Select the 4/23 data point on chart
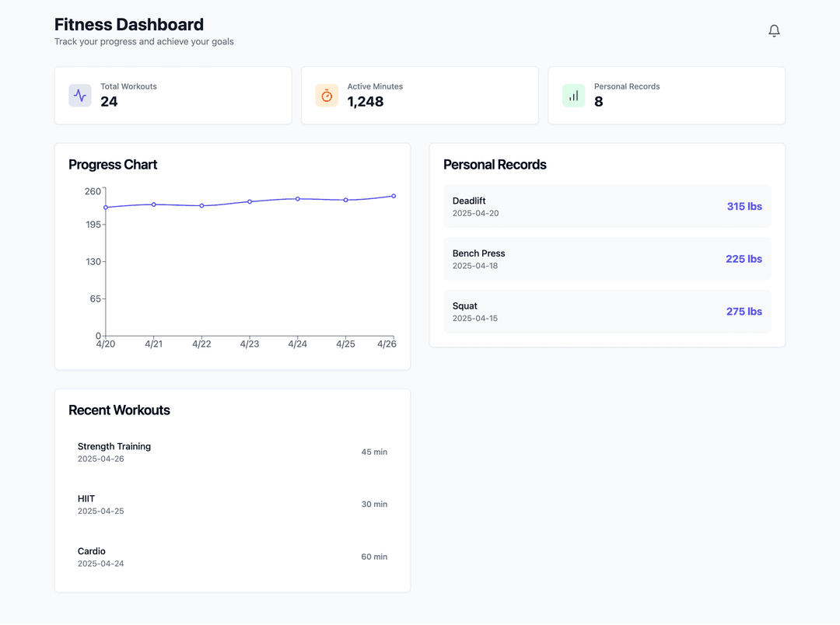840x625 pixels. click(250, 201)
